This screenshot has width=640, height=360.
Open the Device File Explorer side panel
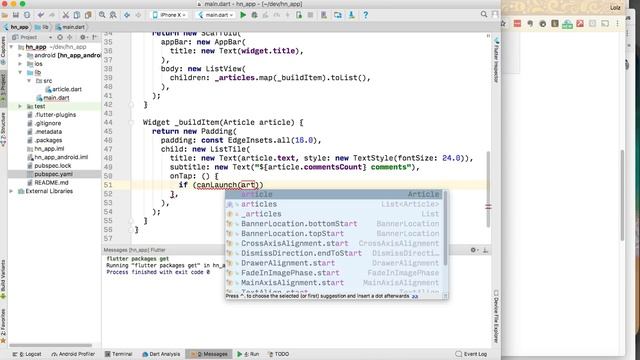coord(496,316)
